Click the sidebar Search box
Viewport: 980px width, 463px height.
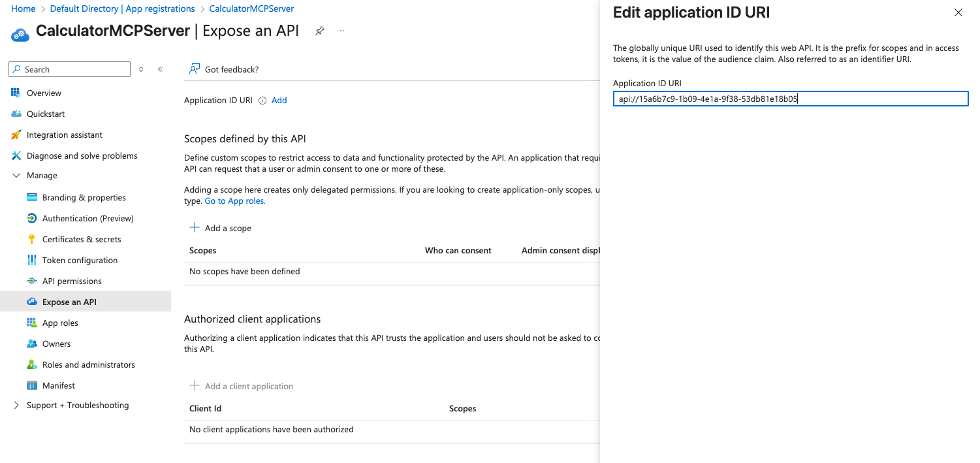pos(70,69)
